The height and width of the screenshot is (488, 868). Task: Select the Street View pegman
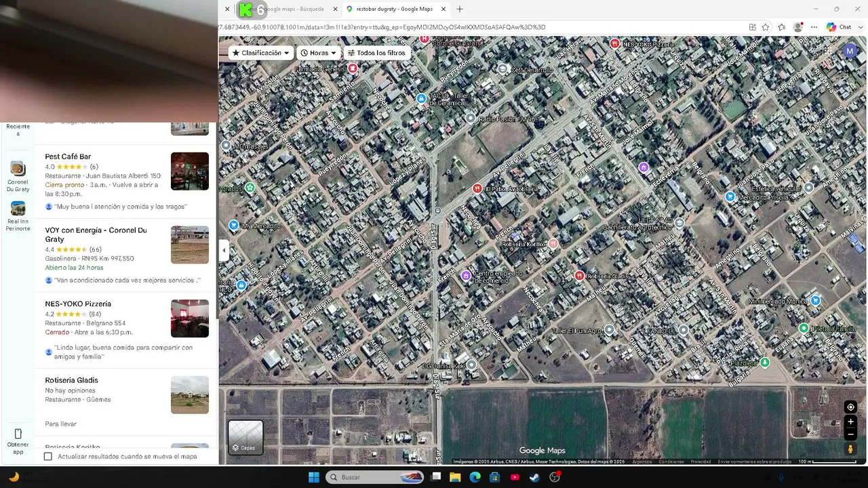coord(850,449)
